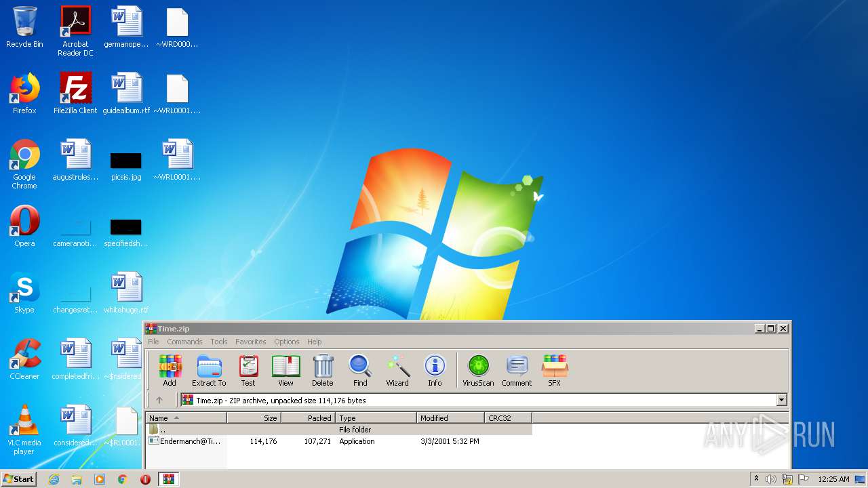Viewport: 868px width, 488px height.
Task: Click the taskbar clock showing 12:25 AM
Action: [x=833, y=479]
